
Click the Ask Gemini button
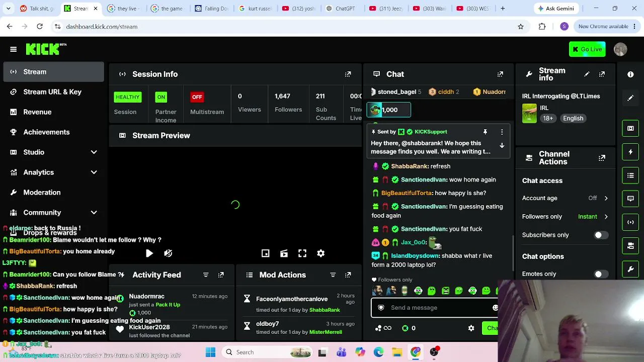(556, 9)
